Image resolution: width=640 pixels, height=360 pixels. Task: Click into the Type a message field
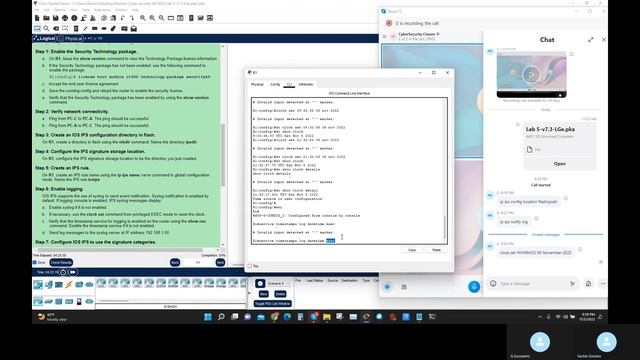coord(532,283)
